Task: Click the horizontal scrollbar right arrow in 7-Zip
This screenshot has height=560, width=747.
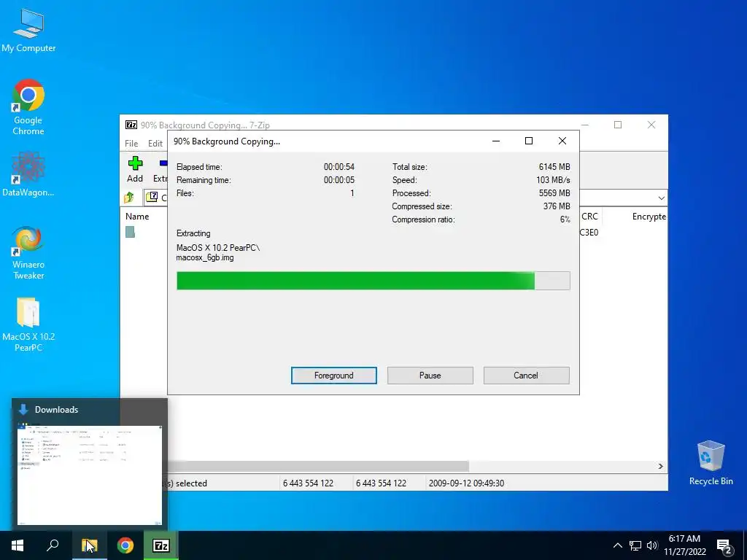Action: (x=661, y=466)
